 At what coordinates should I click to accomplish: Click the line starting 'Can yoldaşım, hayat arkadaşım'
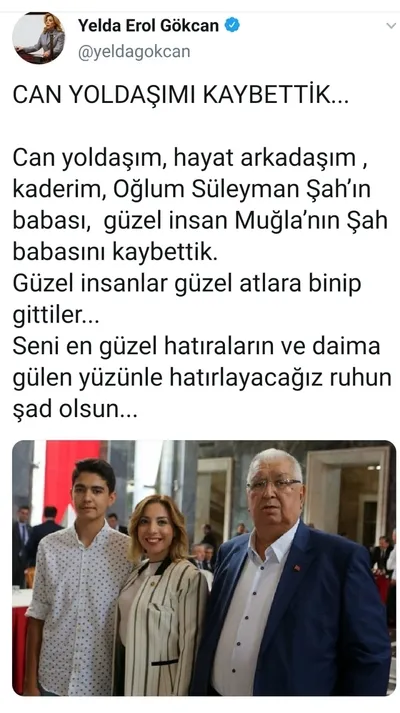(x=190, y=158)
